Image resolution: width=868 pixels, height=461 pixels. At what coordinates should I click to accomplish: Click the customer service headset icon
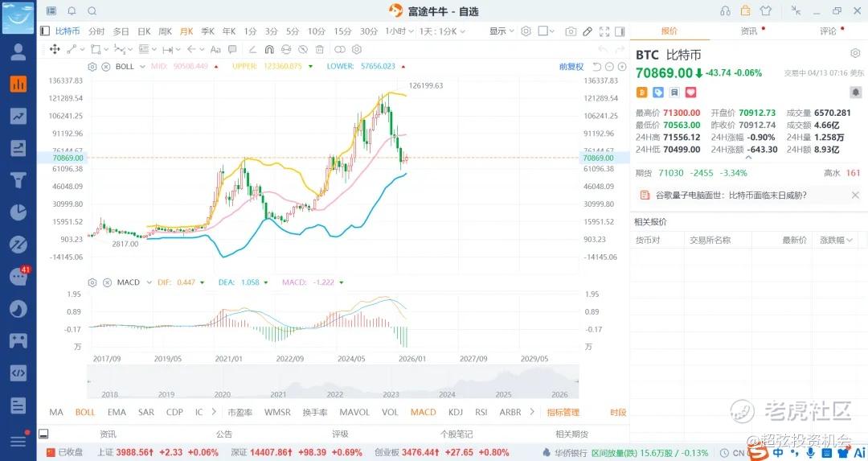pos(726,11)
